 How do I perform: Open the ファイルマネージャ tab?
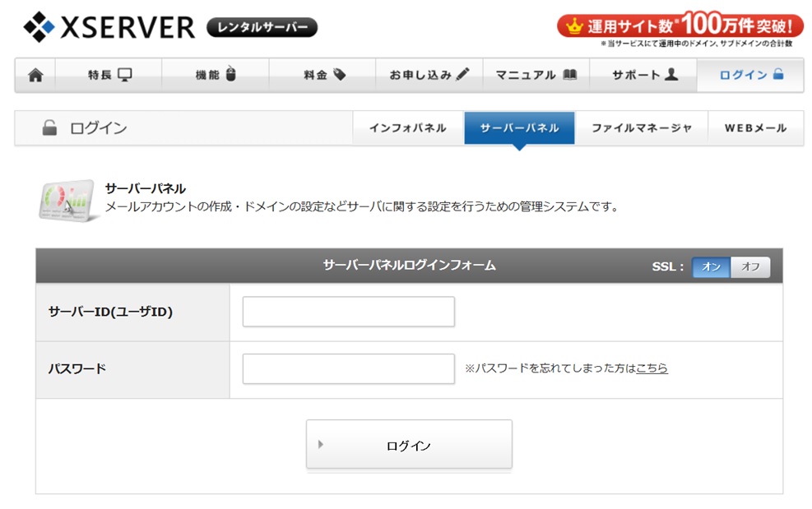click(642, 128)
